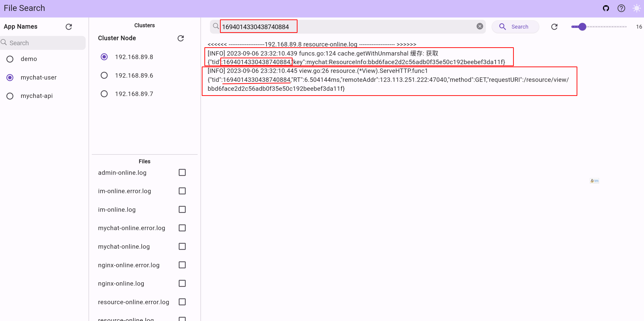Open the GitHub repository icon
The image size is (644, 321).
606,8
